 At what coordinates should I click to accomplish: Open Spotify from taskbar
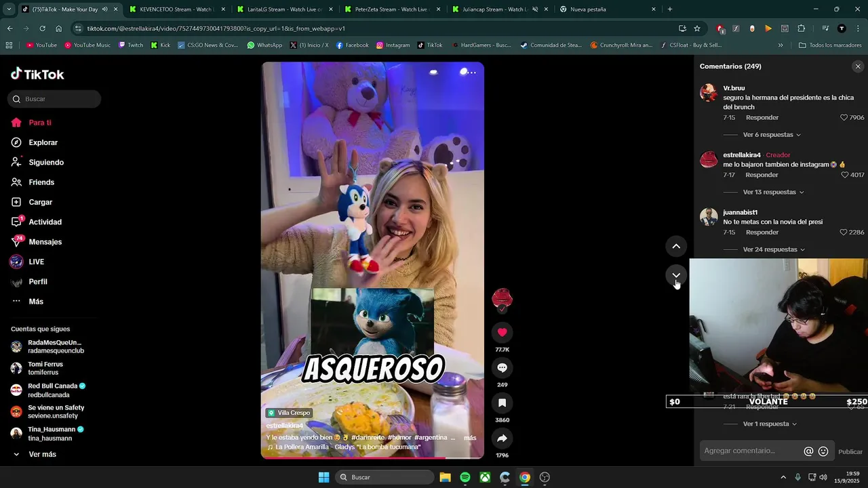[x=465, y=477]
